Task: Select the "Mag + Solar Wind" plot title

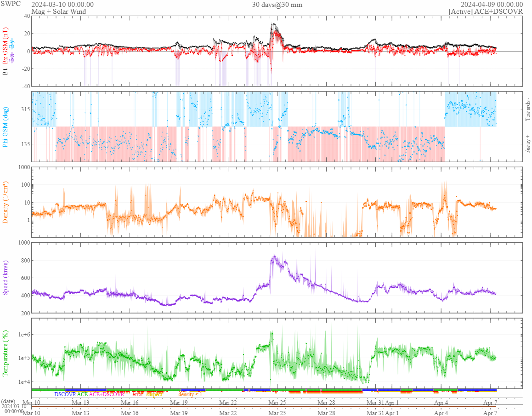Action: (59, 11)
